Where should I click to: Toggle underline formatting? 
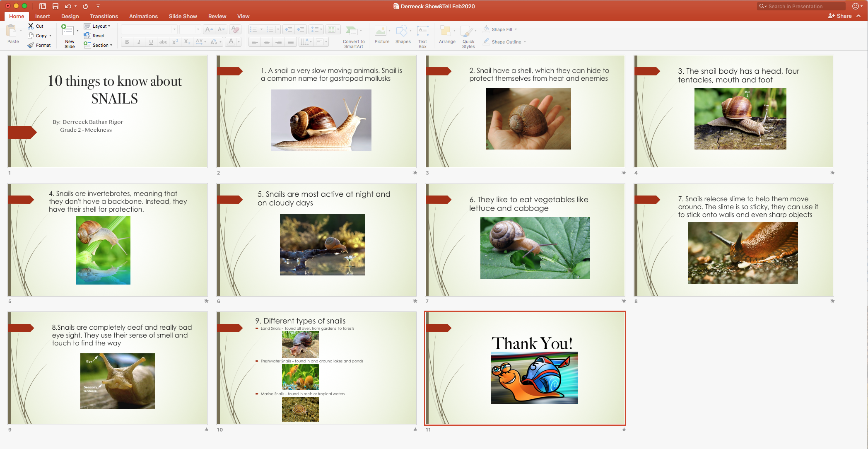pyautogui.click(x=151, y=42)
